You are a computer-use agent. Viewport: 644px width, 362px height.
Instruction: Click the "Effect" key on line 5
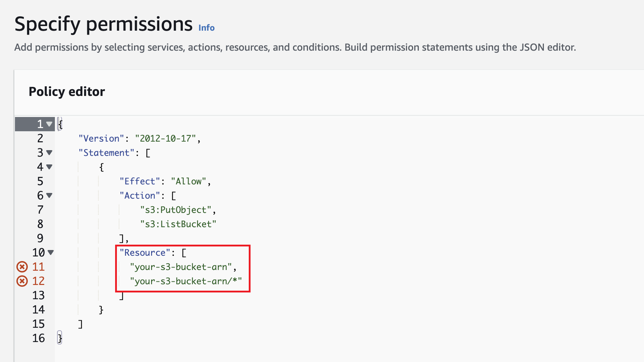click(x=140, y=181)
